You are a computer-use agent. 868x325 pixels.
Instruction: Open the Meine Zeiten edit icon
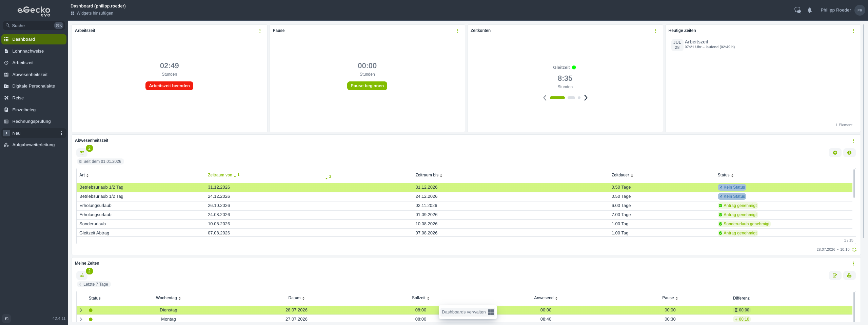point(835,275)
